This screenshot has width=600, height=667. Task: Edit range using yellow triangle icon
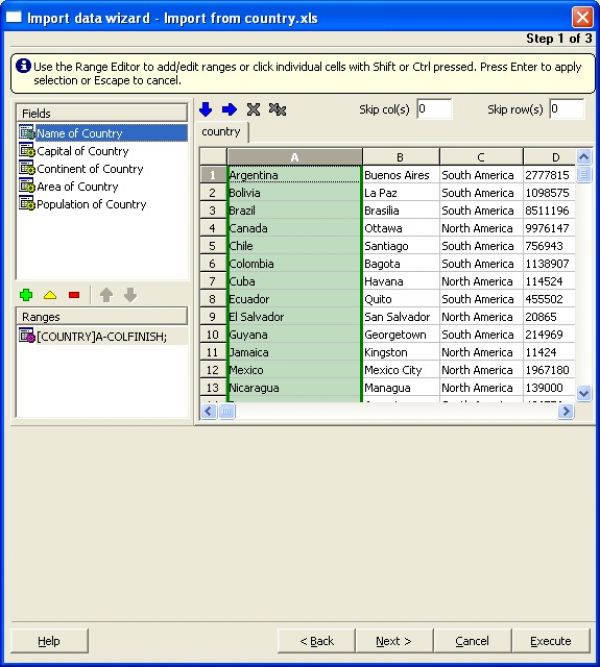pyautogui.click(x=50, y=295)
